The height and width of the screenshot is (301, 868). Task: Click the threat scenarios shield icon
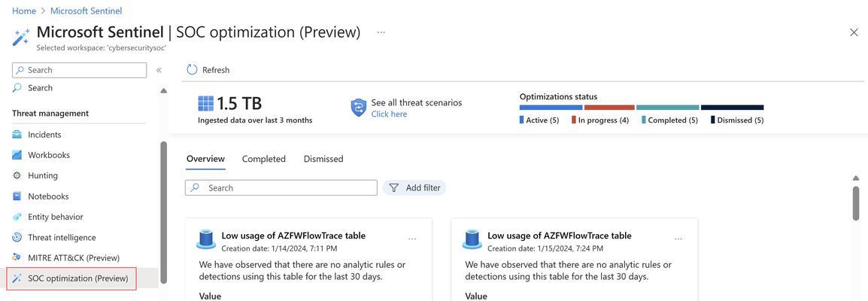click(x=359, y=108)
